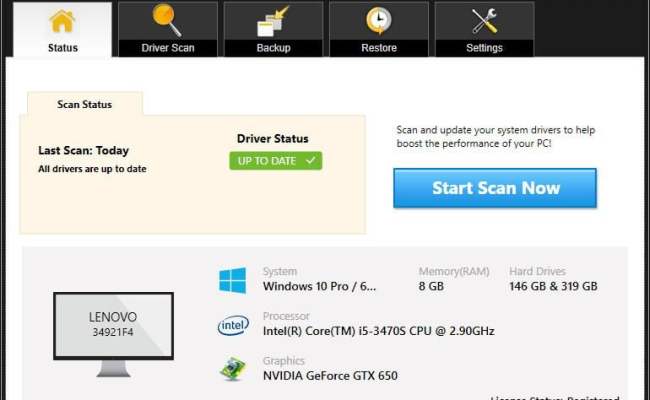Start a scan with Start Scan Now
This screenshot has height=400, width=650.
coord(495,188)
